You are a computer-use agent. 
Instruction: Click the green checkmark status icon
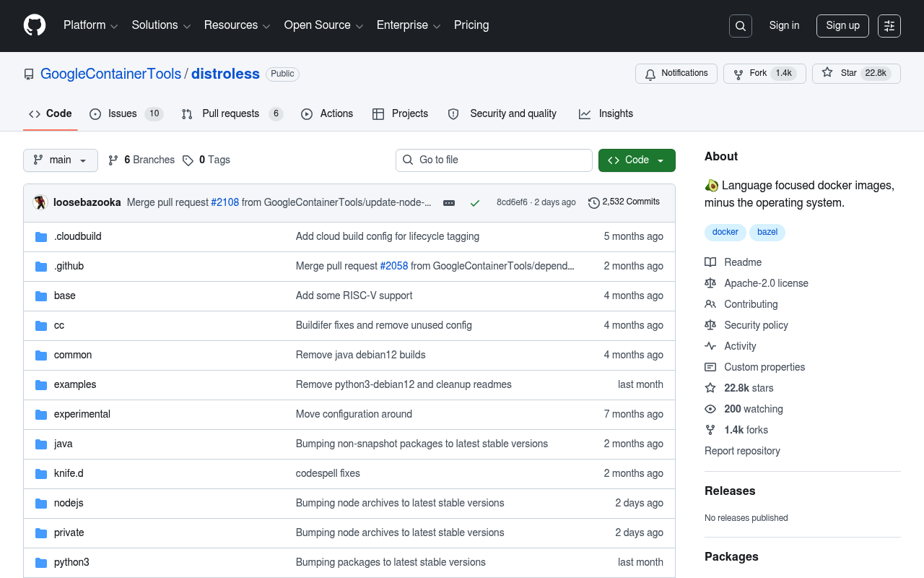(x=475, y=203)
